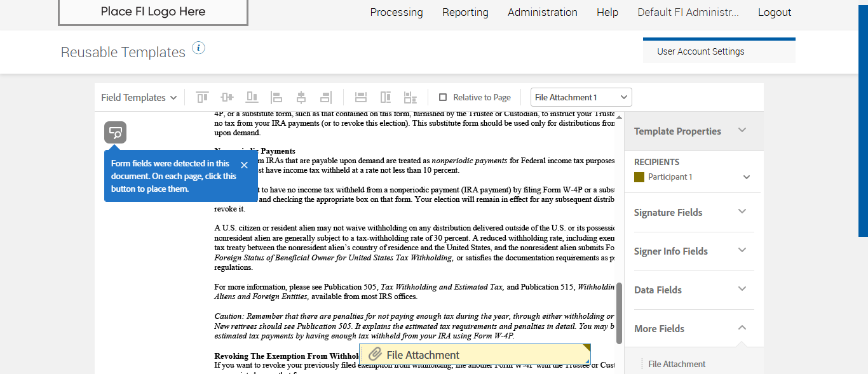Click the align top edges icon
This screenshot has height=374, width=868.
(x=202, y=97)
